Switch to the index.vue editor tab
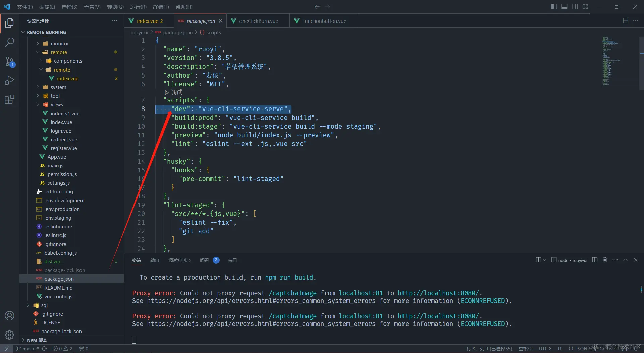 pos(149,21)
